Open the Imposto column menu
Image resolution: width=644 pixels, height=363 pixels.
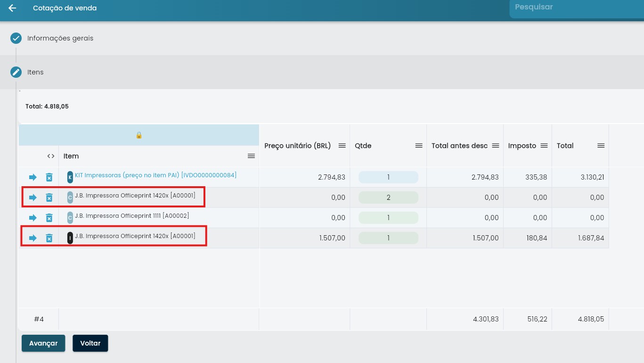pyautogui.click(x=544, y=146)
